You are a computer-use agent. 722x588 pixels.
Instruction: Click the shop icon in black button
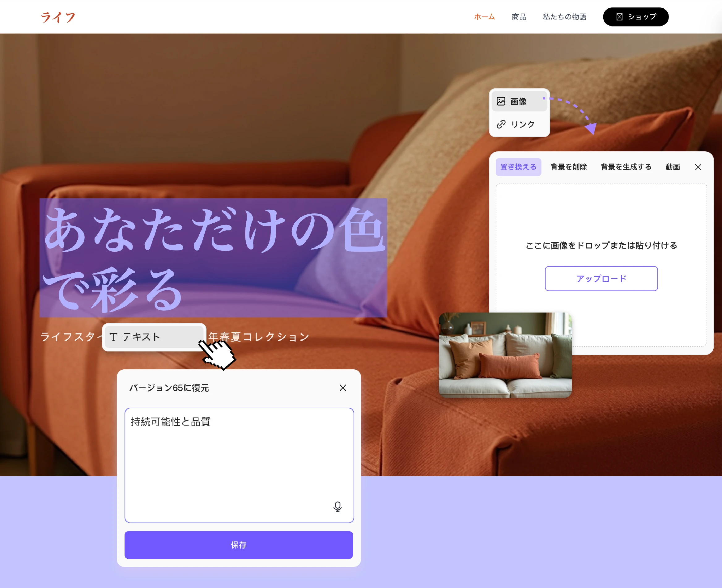coord(619,17)
